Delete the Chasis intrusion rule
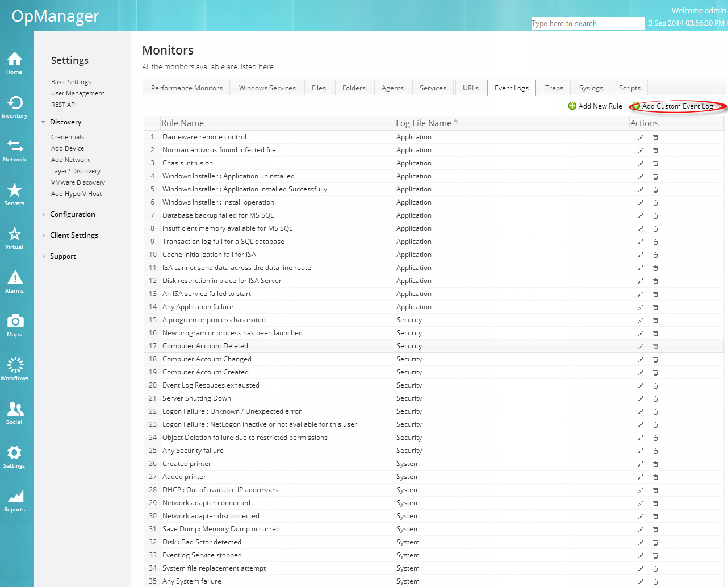 pyautogui.click(x=655, y=164)
